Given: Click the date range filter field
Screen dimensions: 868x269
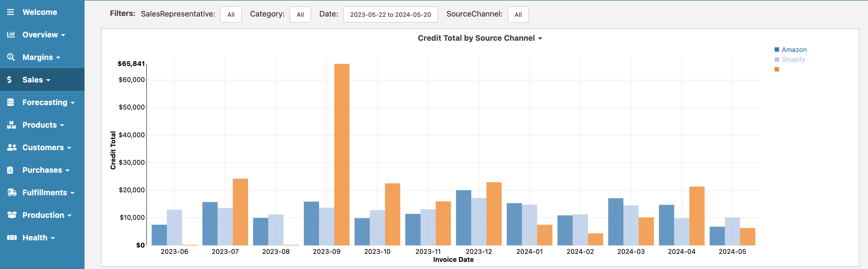Looking at the screenshot, I should point(390,15).
